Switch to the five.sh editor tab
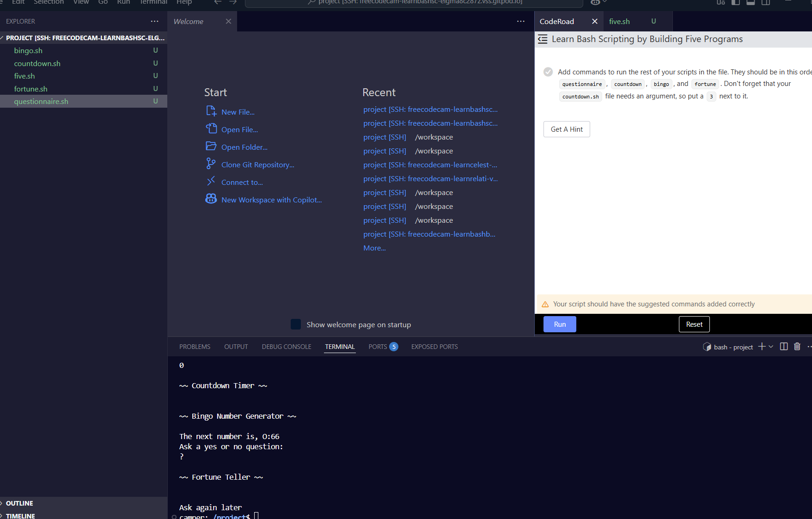Image resolution: width=812 pixels, height=519 pixels. [619, 21]
